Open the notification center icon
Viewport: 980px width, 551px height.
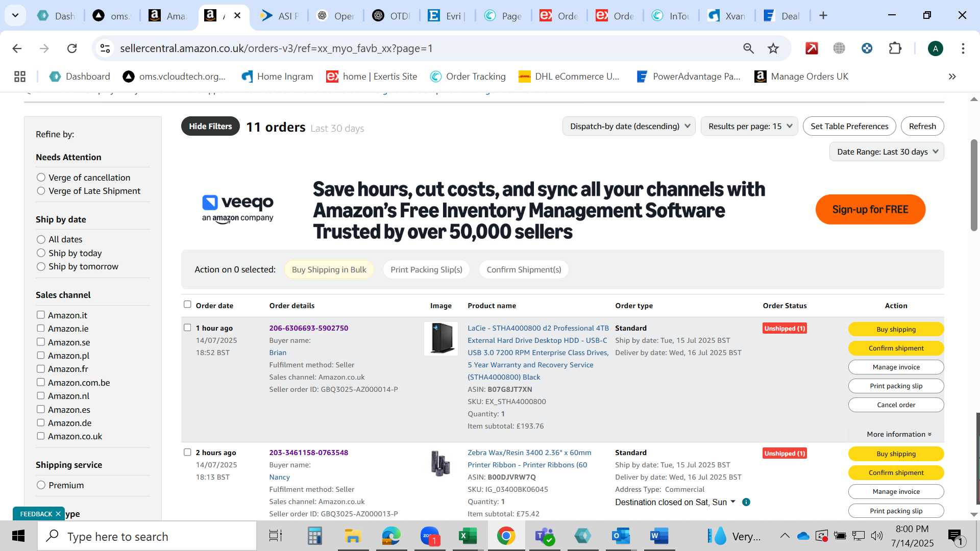click(x=955, y=536)
